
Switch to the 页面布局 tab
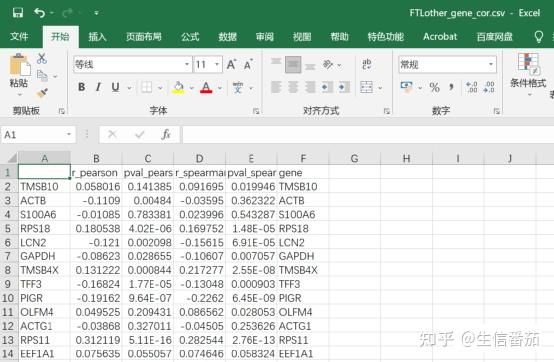144,37
